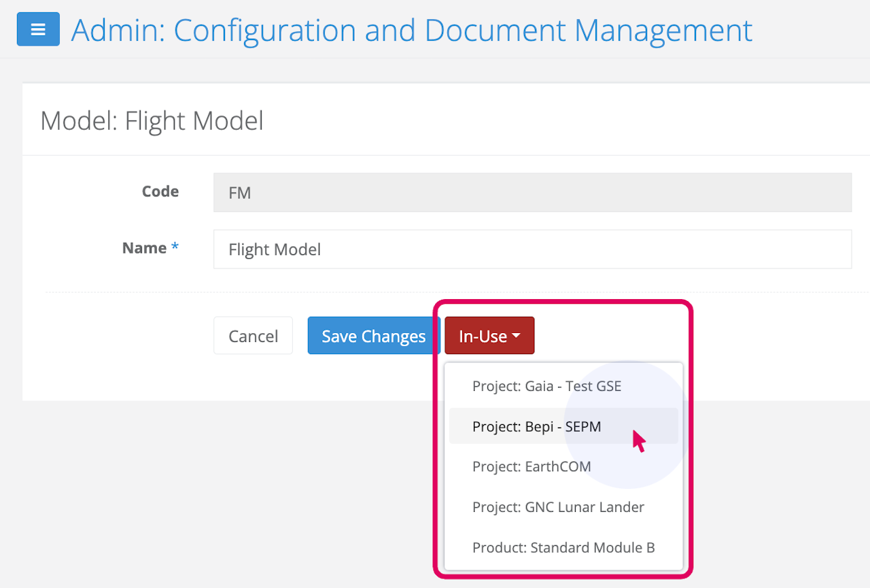Image resolution: width=870 pixels, height=588 pixels.
Task: Focus the Name input field
Action: [532, 249]
